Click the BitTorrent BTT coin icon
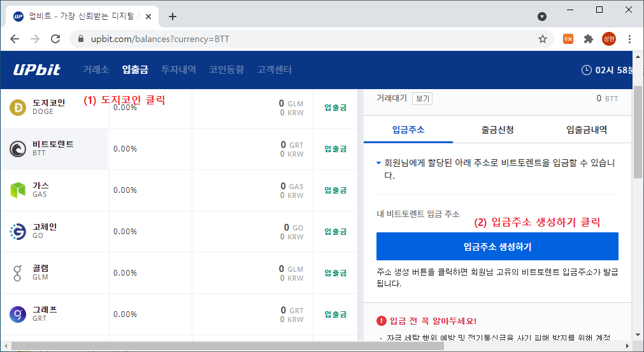Screen dimensions: 644x352 point(18,149)
